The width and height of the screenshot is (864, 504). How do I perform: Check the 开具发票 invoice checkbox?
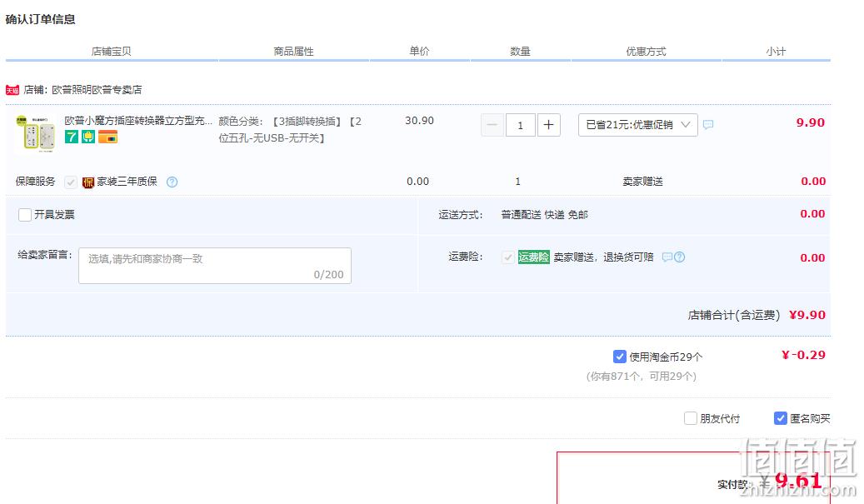click(x=25, y=215)
